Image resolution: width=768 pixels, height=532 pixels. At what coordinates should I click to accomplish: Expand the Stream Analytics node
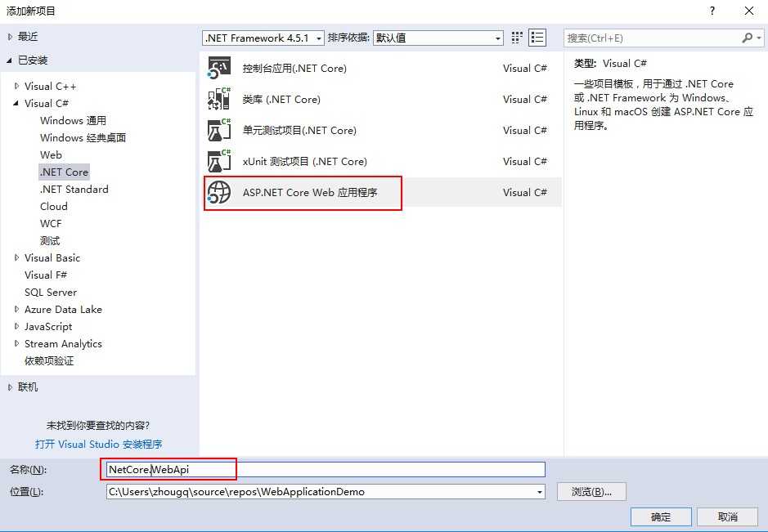16,343
